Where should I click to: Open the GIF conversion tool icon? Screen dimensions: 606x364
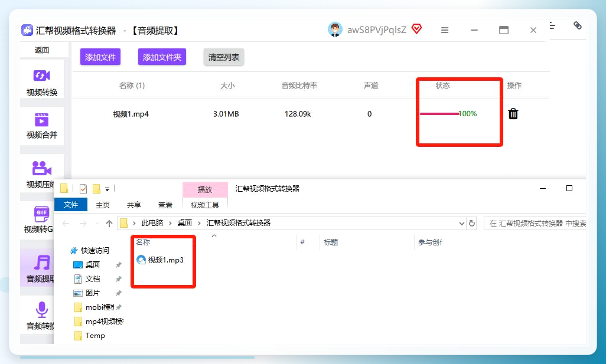[41, 214]
